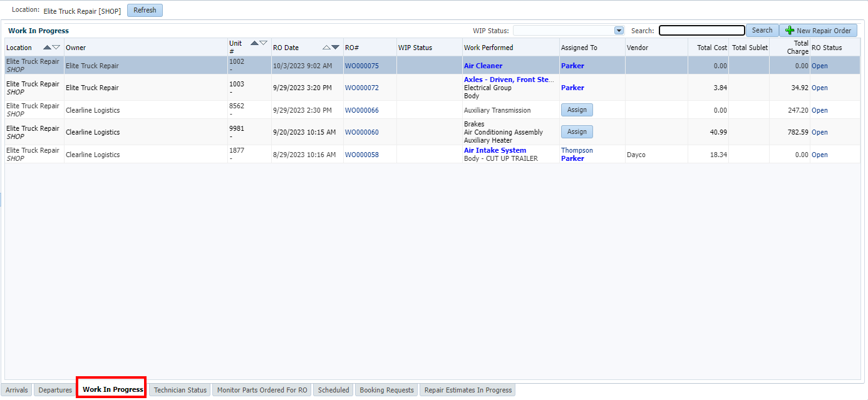Focus the Search input field

pos(702,30)
